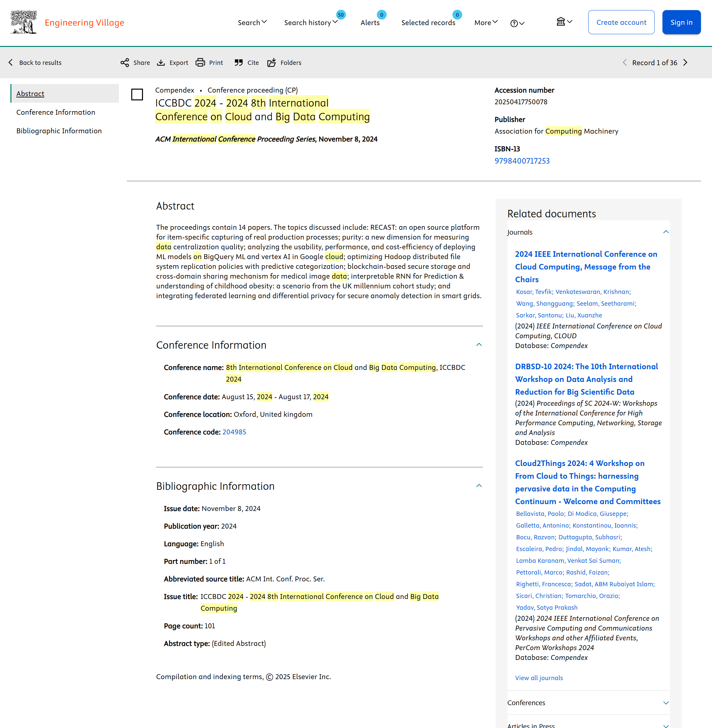The height and width of the screenshot is (728, 712).
Task: Click author Di Modica, Giuseppe
Action: coord(598,514)
